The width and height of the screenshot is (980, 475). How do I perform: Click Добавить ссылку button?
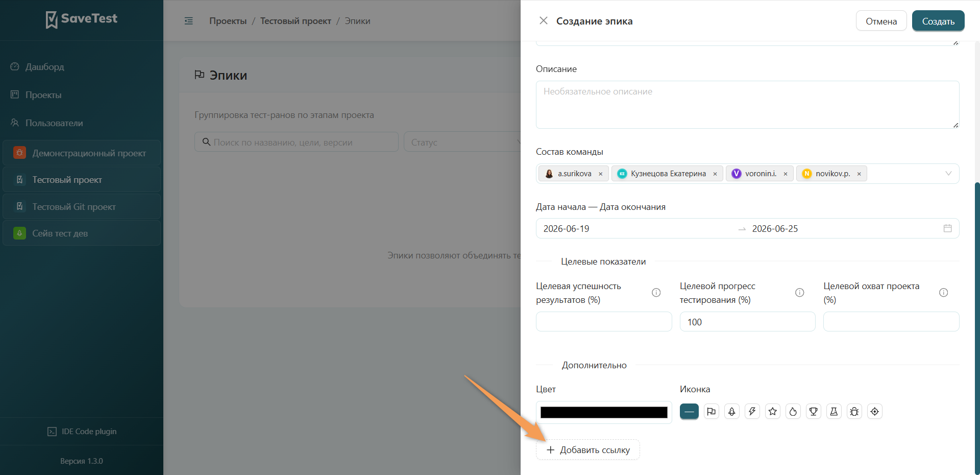point(587,450)
